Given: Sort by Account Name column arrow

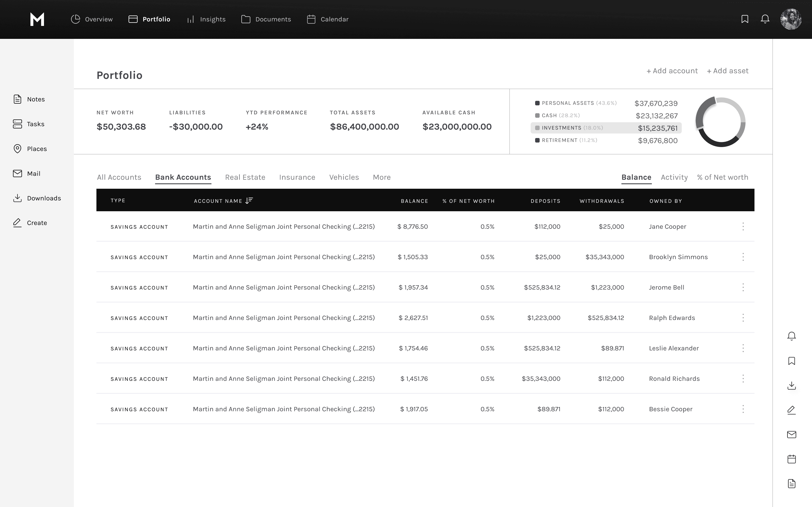Looking at the screenshot, I should coord(249,201).
